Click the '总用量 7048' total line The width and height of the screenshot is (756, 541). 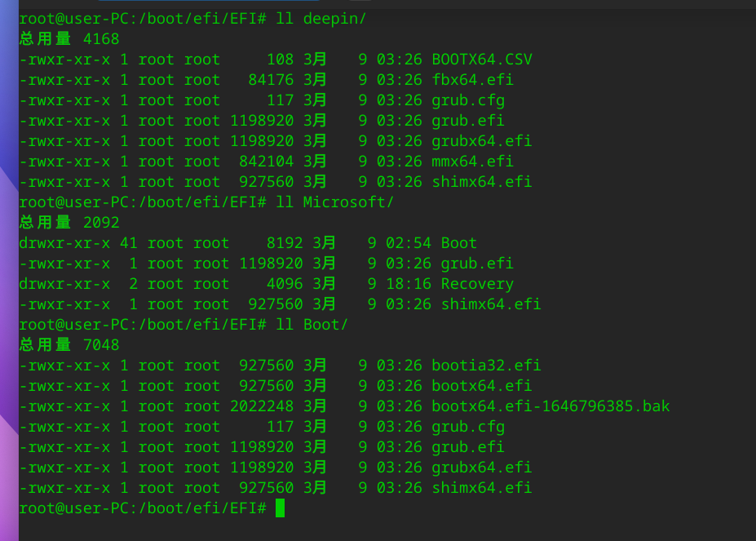(69, 345)
